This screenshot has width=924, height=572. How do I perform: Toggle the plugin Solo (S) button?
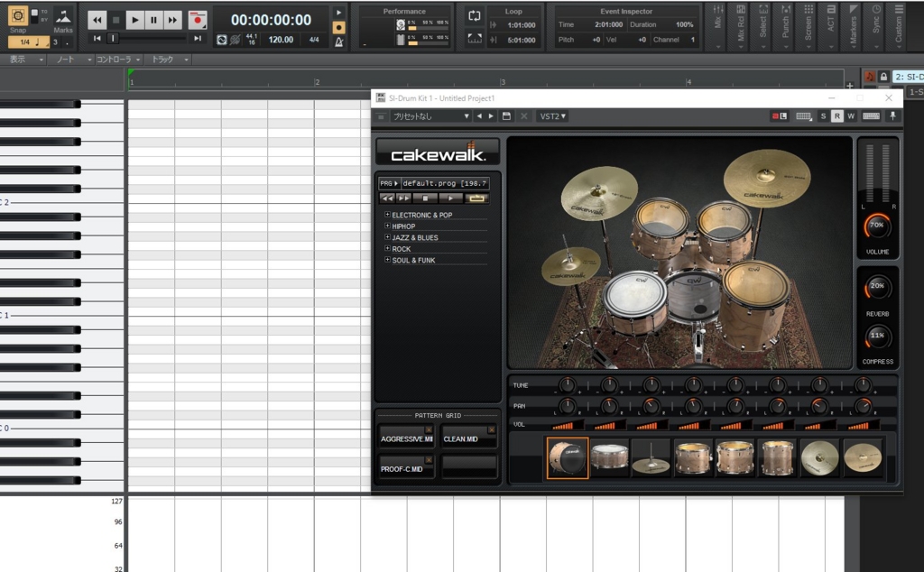(823, 116)
